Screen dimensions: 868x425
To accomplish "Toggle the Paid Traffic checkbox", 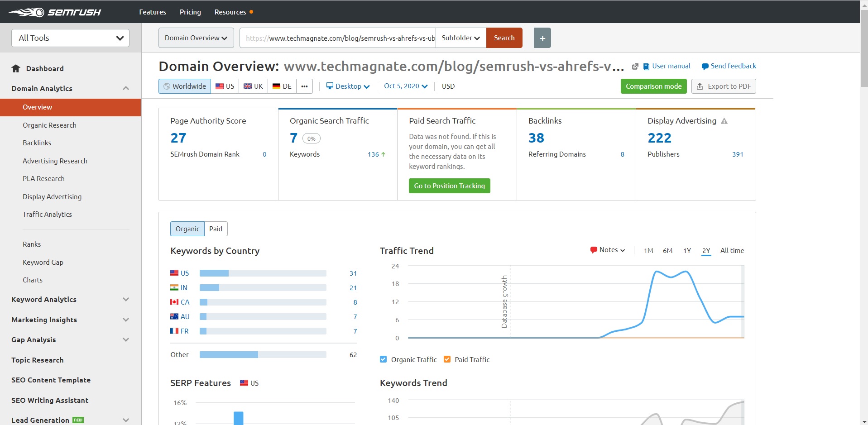I will [x=447, y=359].
